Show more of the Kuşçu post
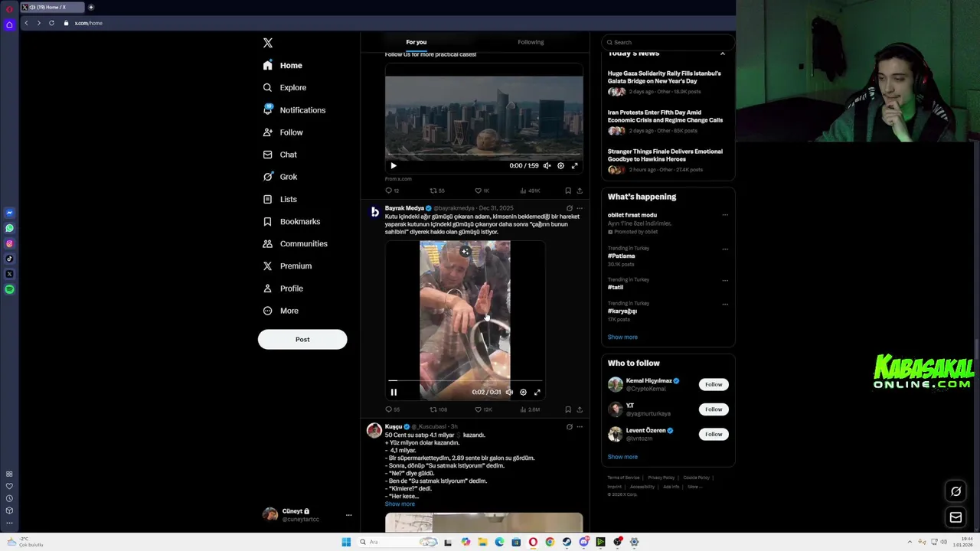The width and height of the screenshot is (980, 551). tap(400, 504)
